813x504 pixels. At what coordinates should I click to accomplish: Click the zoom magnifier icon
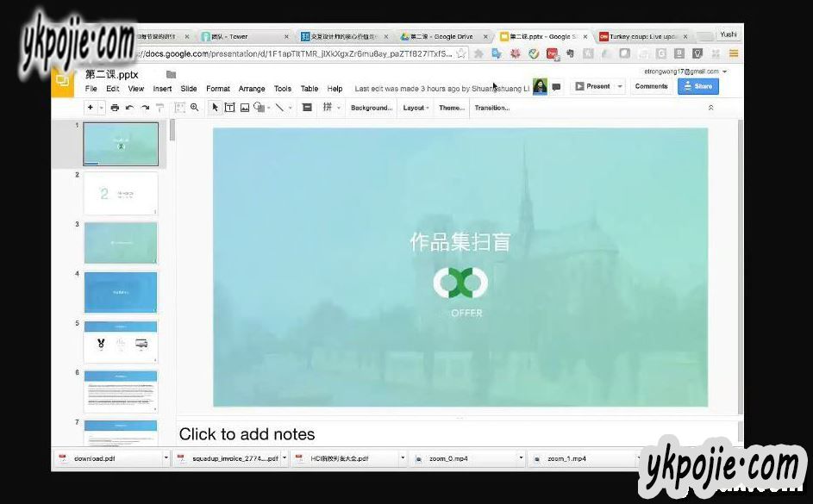[194, 108]
